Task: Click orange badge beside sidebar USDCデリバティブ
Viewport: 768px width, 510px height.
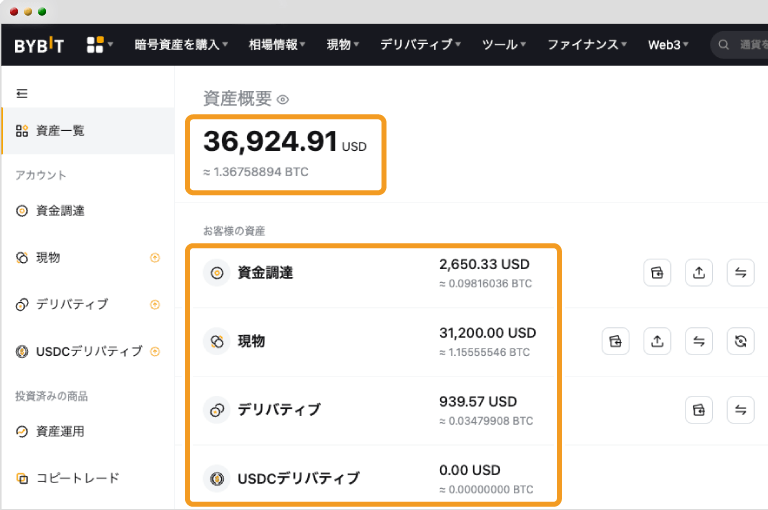Action: pos(155,351)
